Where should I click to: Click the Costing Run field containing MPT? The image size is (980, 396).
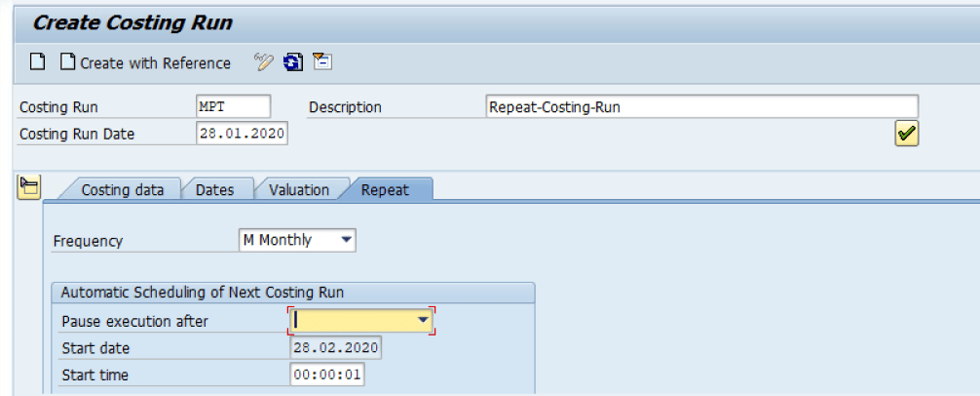point(233,107)
